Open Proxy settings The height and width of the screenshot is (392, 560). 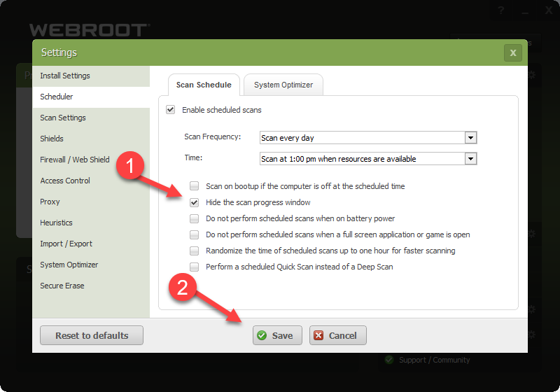pos(91,202)
